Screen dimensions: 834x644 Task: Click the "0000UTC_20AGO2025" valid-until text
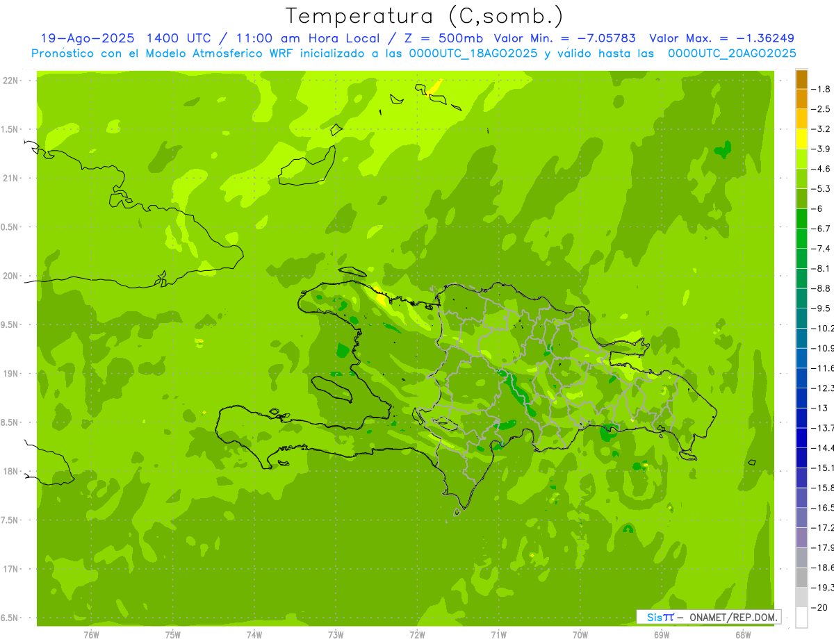pos(732,53)
